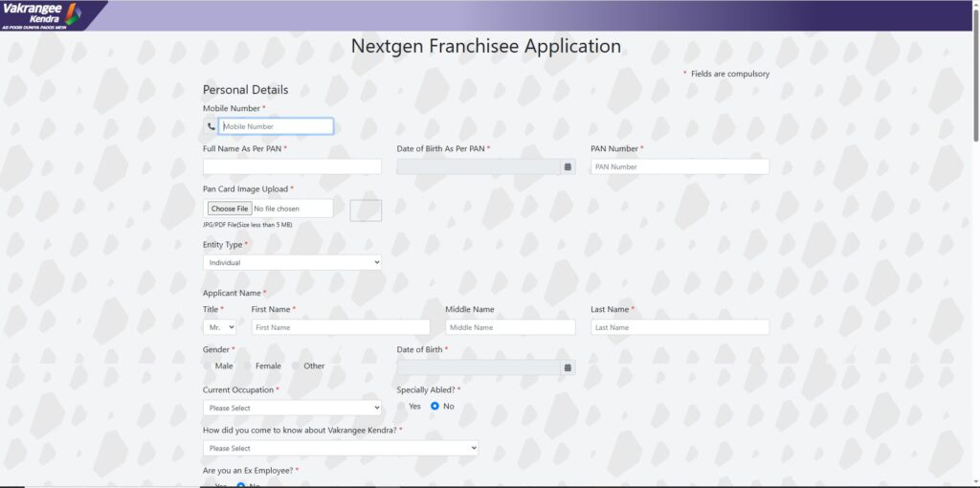Click the First Name input field
Screen dimensions: 980x488
[341, 327]
